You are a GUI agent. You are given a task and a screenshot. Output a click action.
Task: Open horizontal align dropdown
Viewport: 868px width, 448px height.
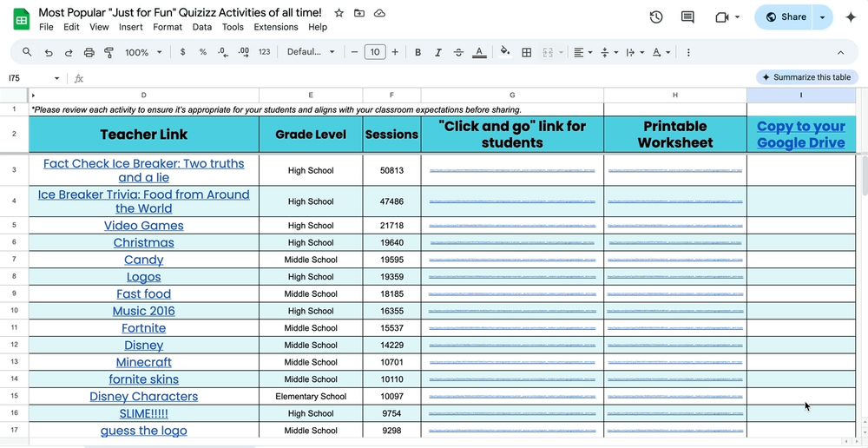[x=583, y=52]
